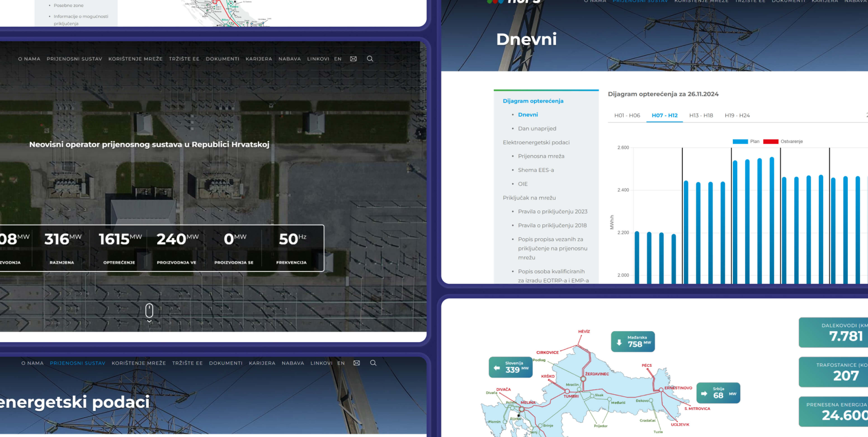This screenshot has width=868, height=437.
Task: Open O NAMA in the hero page menu
Action: click(x=29, y=59)
